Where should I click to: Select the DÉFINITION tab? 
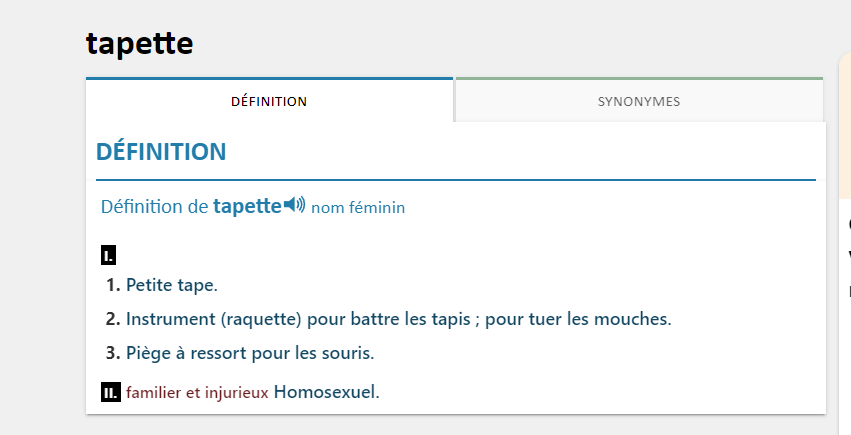click(x=269, y=100)
